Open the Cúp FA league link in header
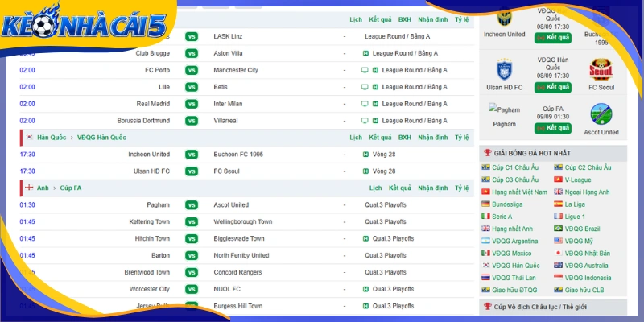644x322 pixels. pos(71,188)
